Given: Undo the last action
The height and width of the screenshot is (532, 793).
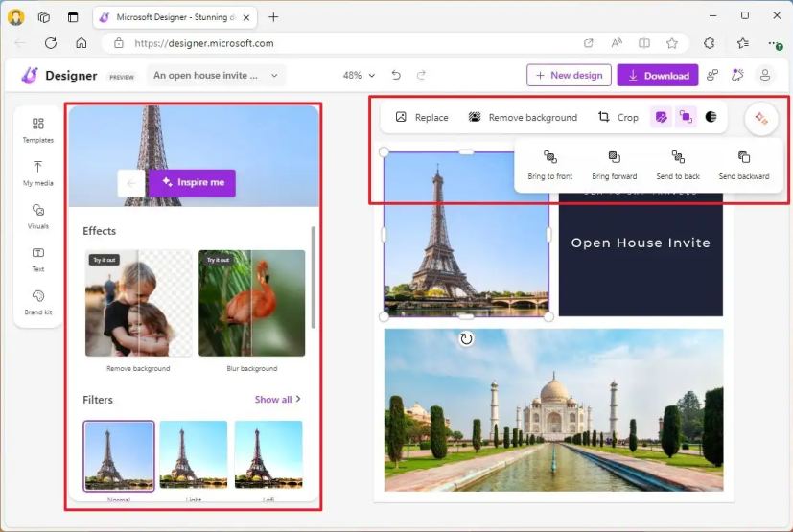Looking at the screenshot, I should [396, 76].
